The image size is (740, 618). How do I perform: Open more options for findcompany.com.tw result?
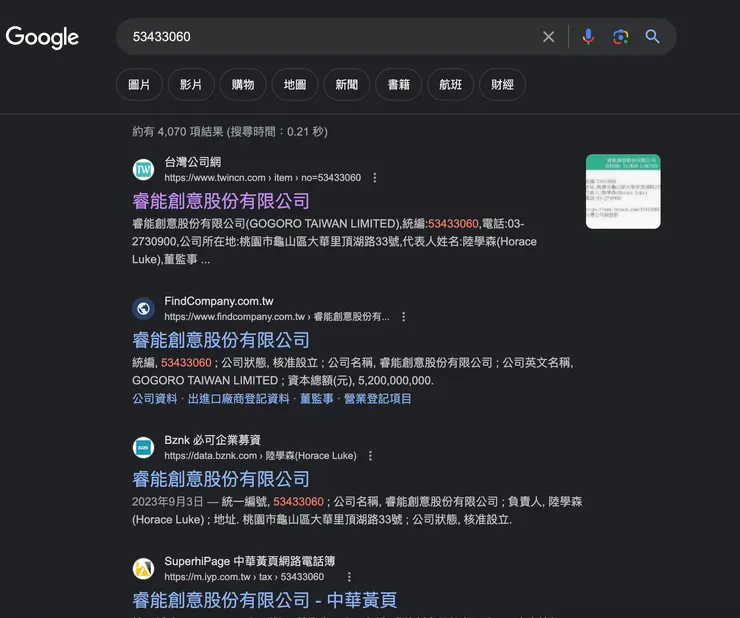tap(404, 317)
